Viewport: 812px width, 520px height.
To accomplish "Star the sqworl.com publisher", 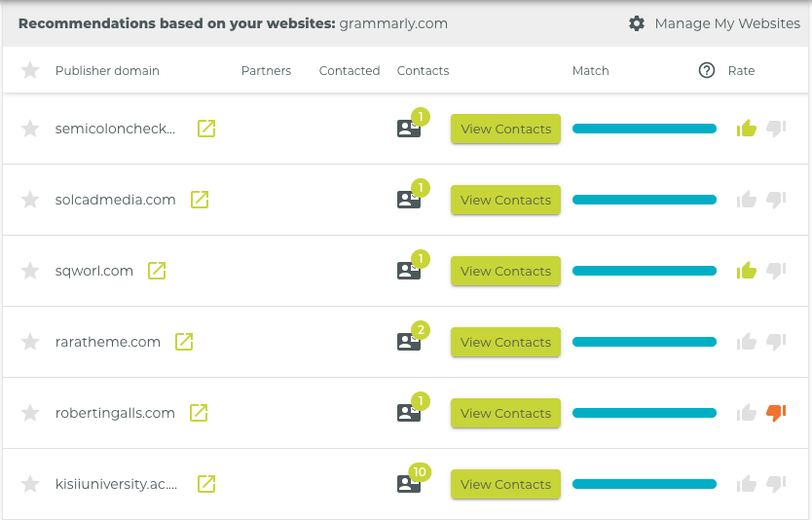I will 30,271.
